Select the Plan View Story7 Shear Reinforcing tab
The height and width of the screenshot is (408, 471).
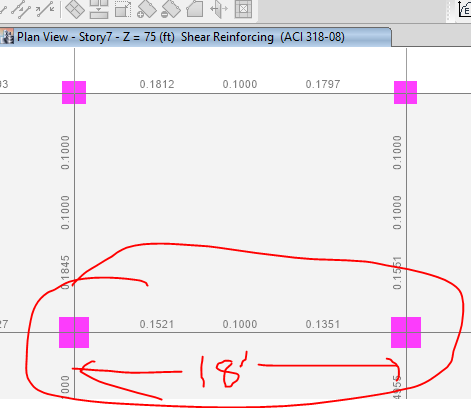coord(195,37)
